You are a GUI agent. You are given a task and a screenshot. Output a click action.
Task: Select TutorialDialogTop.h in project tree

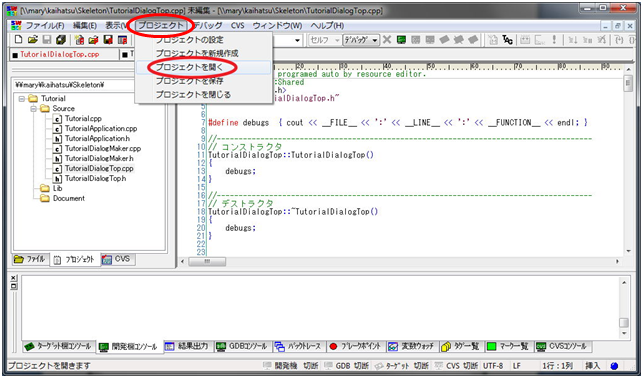(x=95, y=178)
